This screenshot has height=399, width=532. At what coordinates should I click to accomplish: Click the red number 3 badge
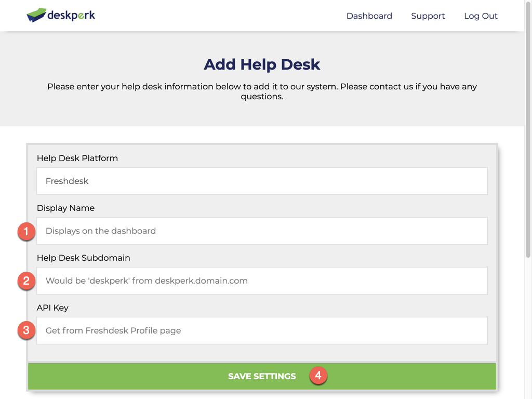26,330
